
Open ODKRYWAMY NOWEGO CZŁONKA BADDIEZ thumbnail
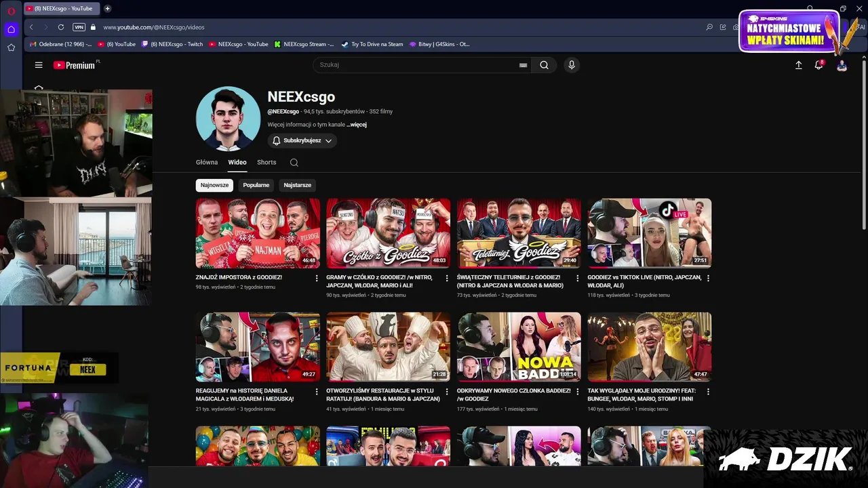click(519, 347)
